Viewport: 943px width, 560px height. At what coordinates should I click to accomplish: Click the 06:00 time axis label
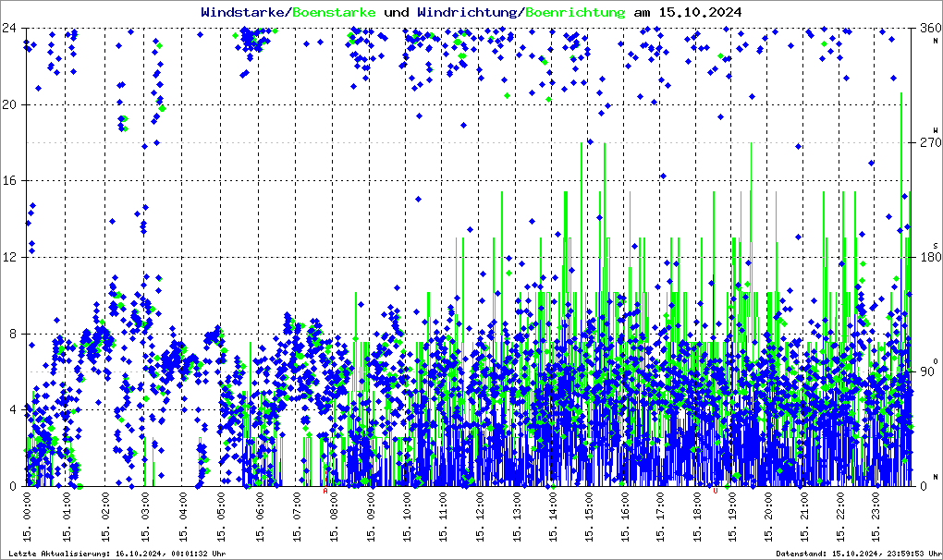[x=260, y=516]
